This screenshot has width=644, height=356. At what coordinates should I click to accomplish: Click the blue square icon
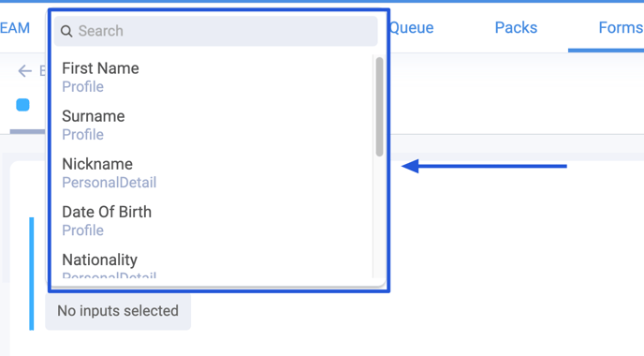[x=22, y=105]
